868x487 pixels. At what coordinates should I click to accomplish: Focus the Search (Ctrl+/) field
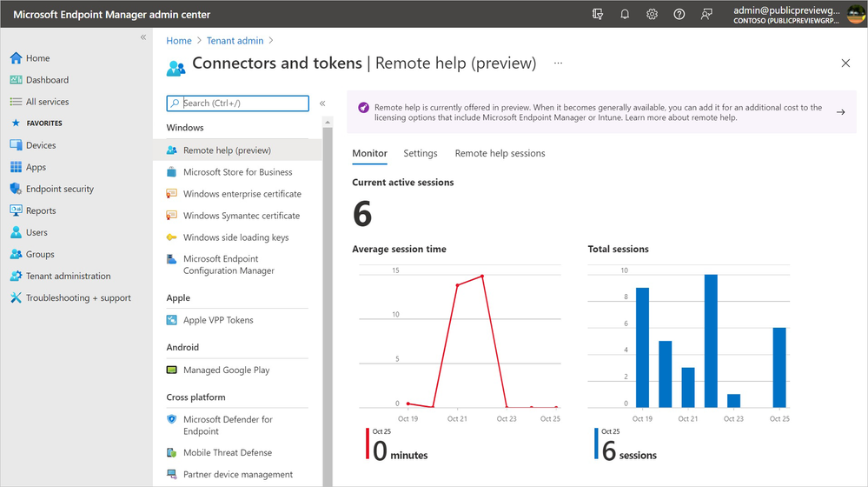click(x=237, y=103)
